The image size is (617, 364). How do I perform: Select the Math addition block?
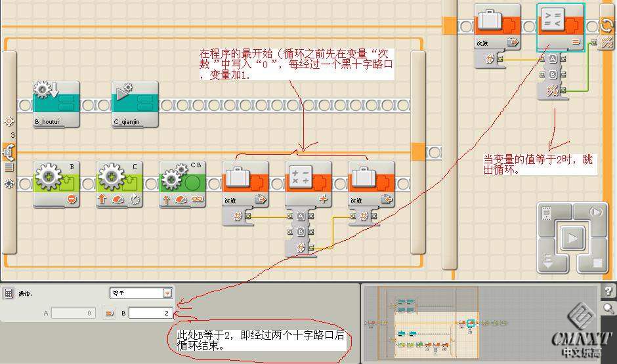pos(308,184)
